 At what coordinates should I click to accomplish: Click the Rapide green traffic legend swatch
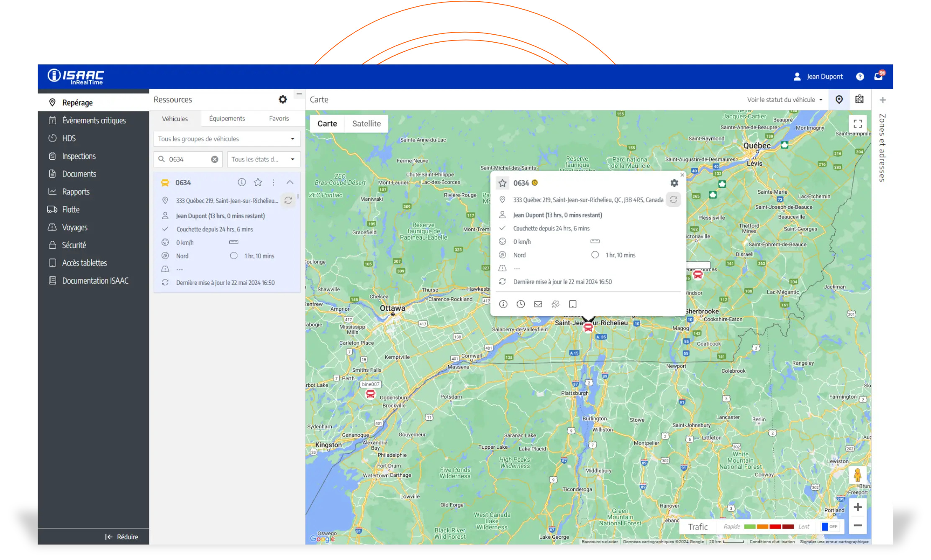(x=751, y=527)
